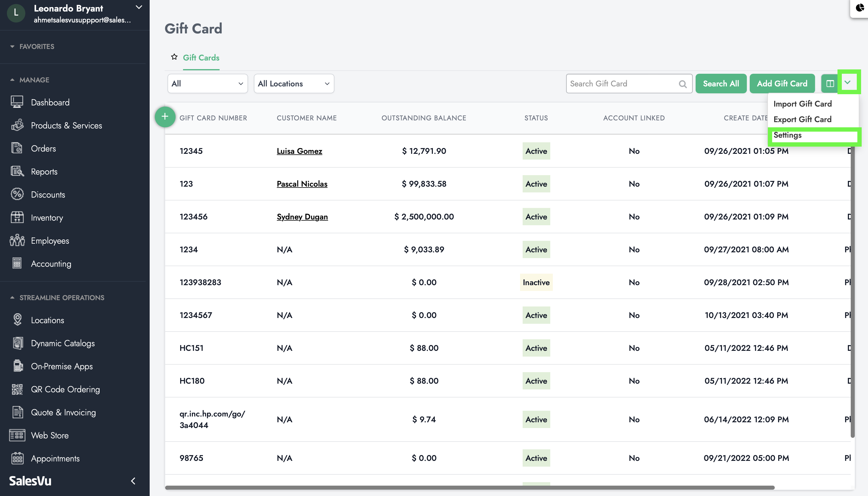Viewport: 868px width, 496px height.
Task: Open Dashboard in the sidebar
Action: coord(50,102)
